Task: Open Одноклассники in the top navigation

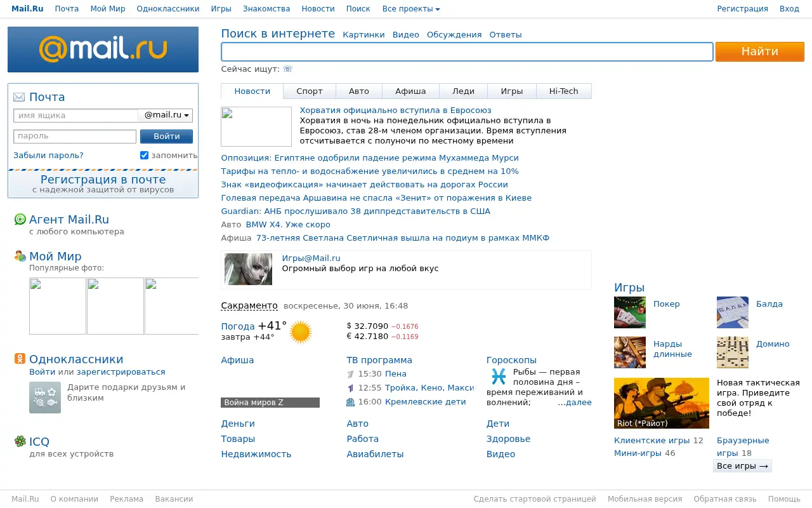Action: [168, 9]
